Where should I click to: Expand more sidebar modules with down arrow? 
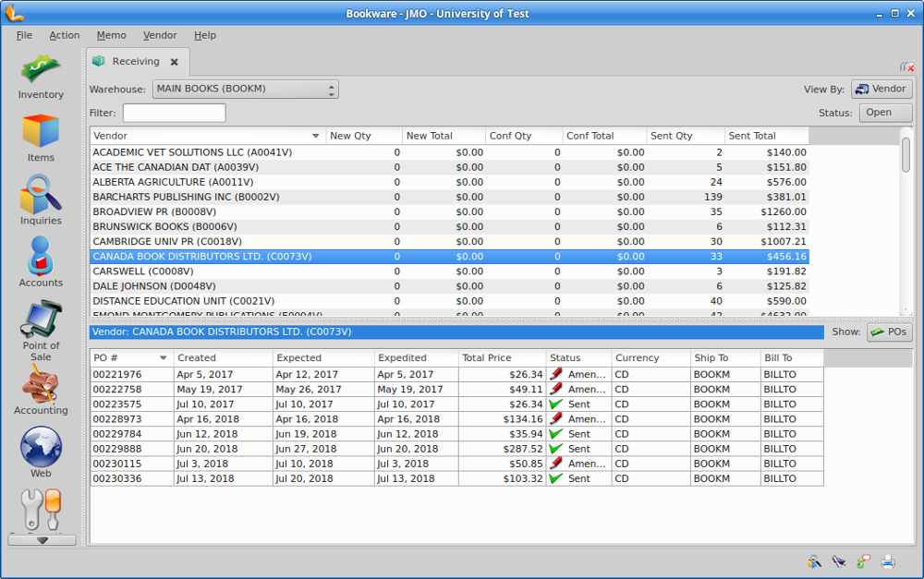(42, 540)
